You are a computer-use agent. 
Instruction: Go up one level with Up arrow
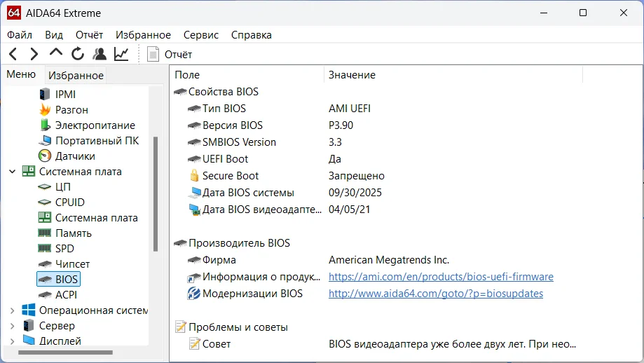[56, 53]
